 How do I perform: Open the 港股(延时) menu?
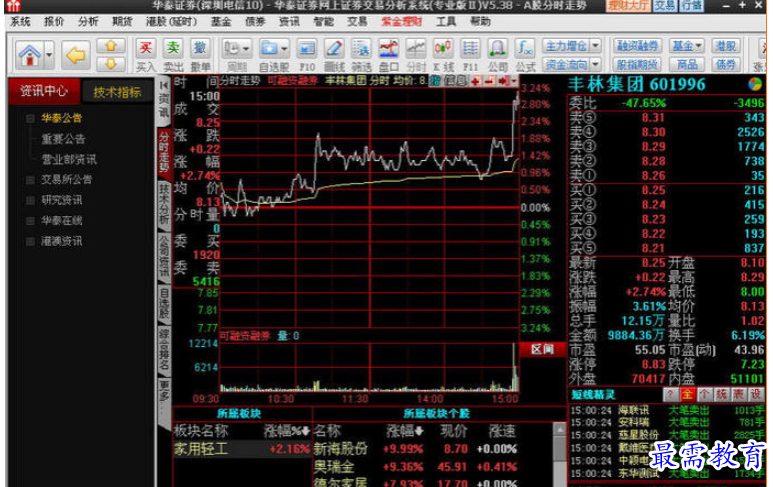click(x=171, y=22)
